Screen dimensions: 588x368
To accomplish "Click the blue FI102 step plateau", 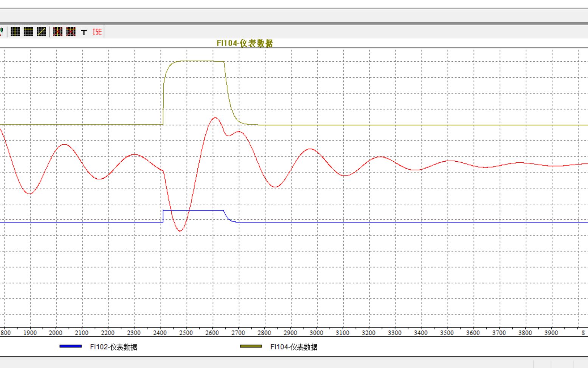I will (193, 210).
